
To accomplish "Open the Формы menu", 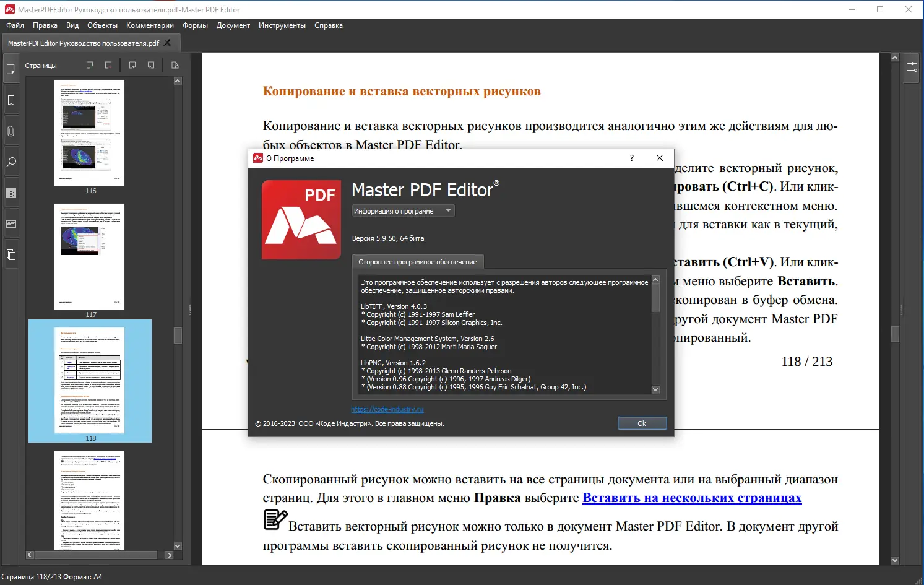I will click(x=195, y=25).
